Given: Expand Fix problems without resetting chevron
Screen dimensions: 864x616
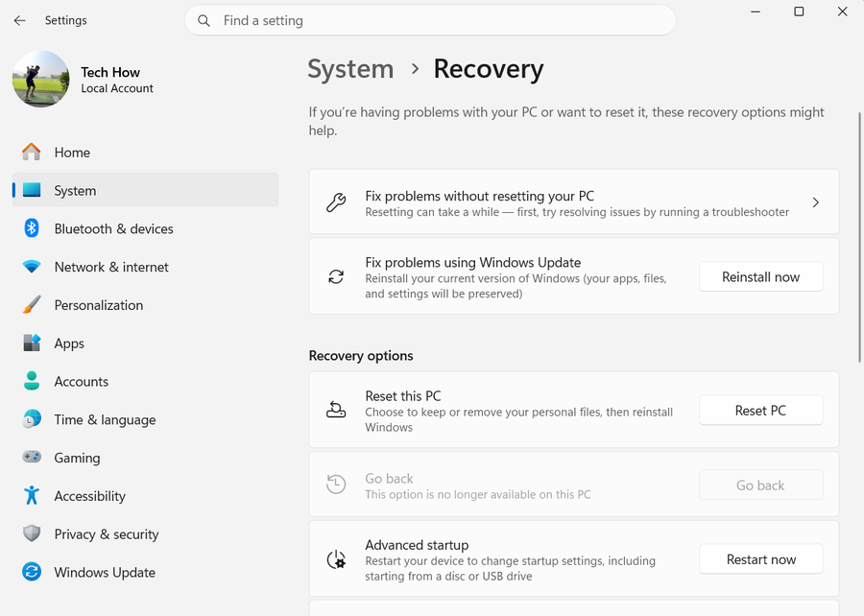Looking at the screenshot, I should [816, 202].
